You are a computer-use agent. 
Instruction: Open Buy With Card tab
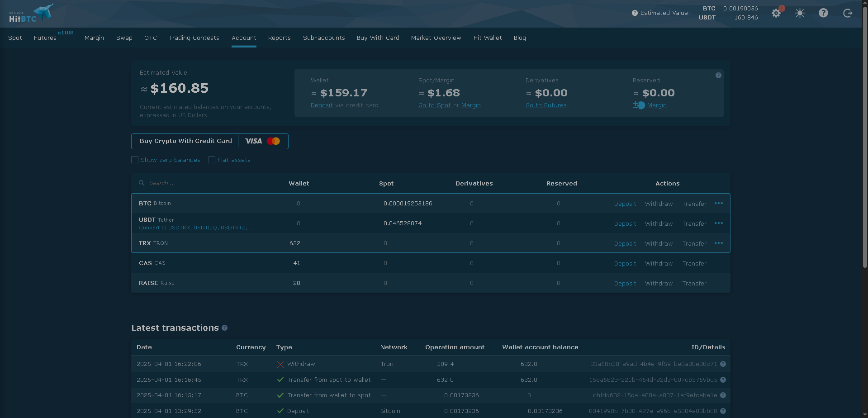pyautogui.click(x=378, y=38)
